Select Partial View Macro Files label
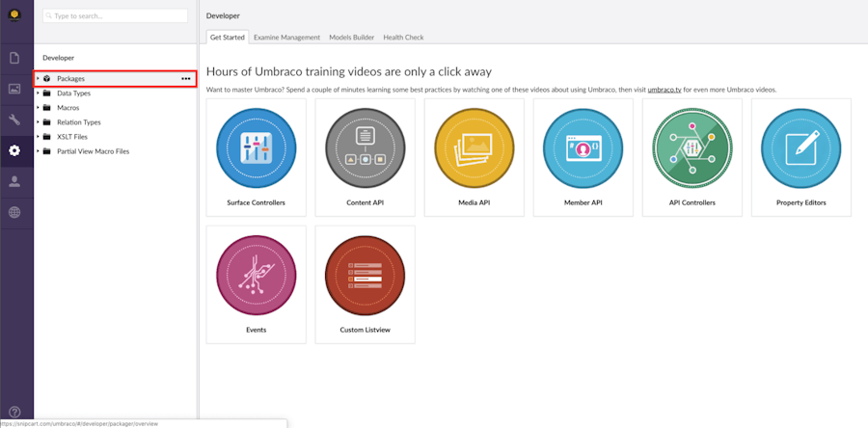The image size is (868, 428). pyautogui.click(x=93, y=151)
